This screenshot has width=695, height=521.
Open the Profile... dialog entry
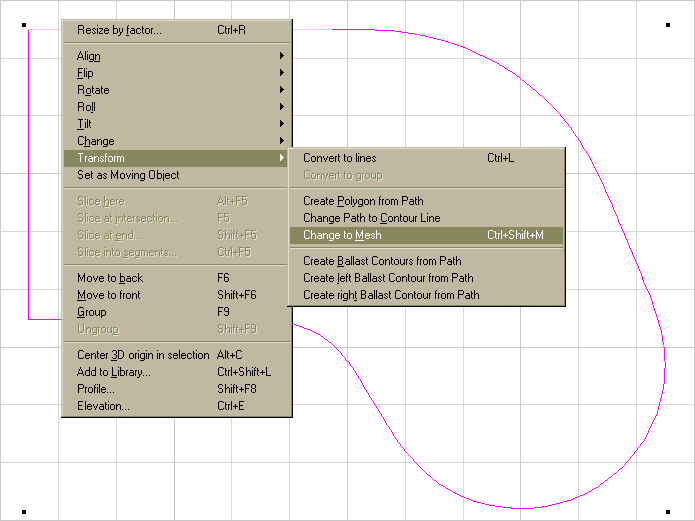[176, 389]
